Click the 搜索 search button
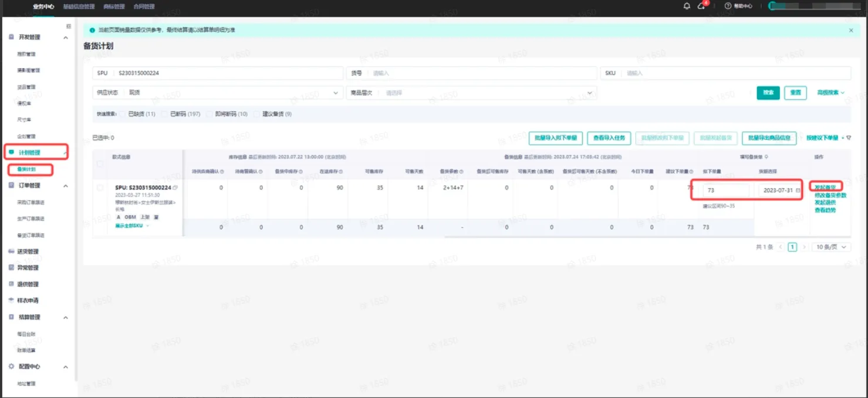This screenshot has width=868, height=398. tap(768, 93)
